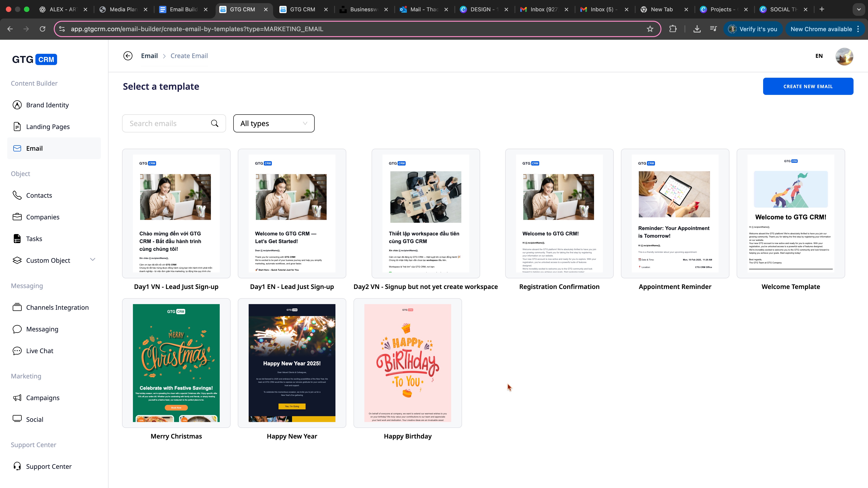Open Brand Identity in sidebar

(x=47, y=105)
